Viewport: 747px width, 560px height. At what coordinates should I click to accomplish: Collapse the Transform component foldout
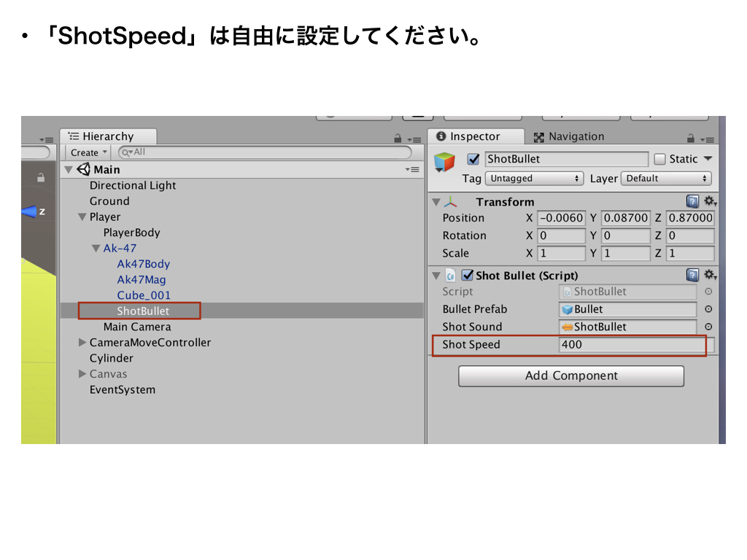coord(436,202)
